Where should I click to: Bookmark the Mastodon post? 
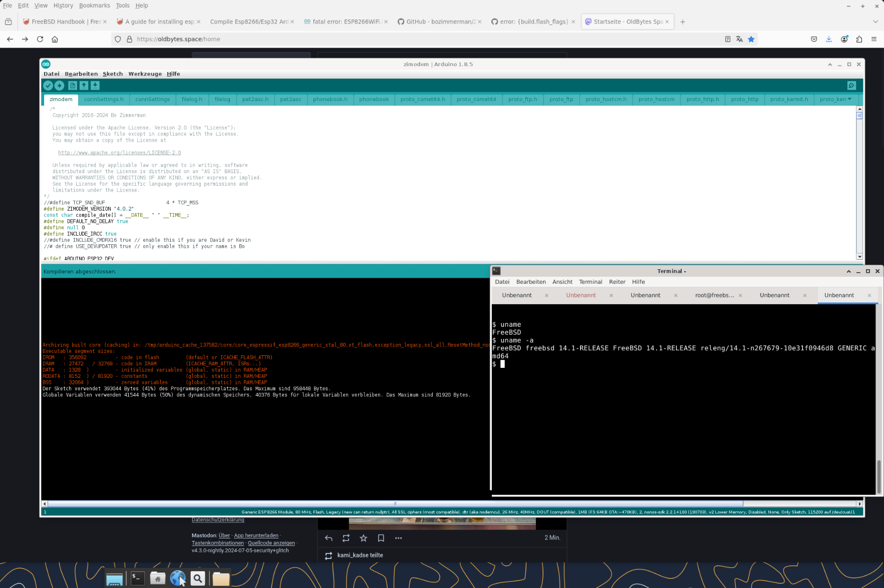pos(381,538)
